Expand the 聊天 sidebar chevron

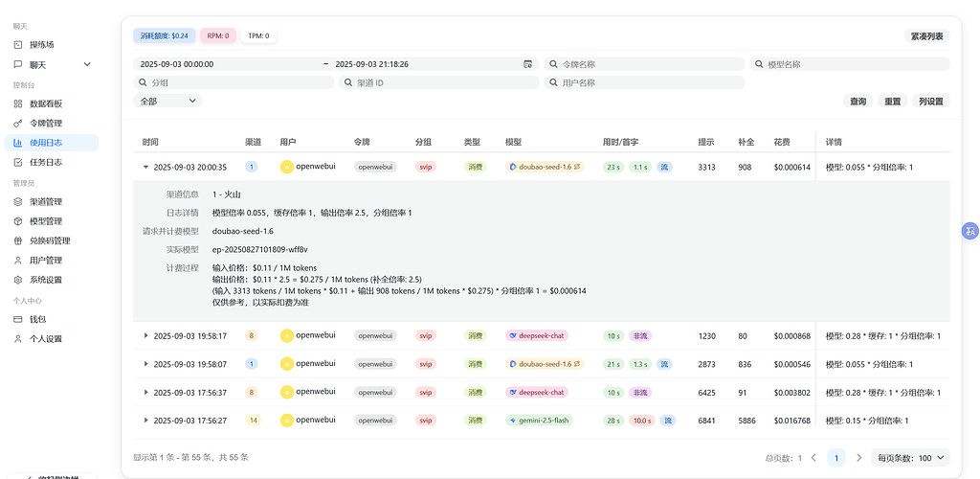point(87,64)
